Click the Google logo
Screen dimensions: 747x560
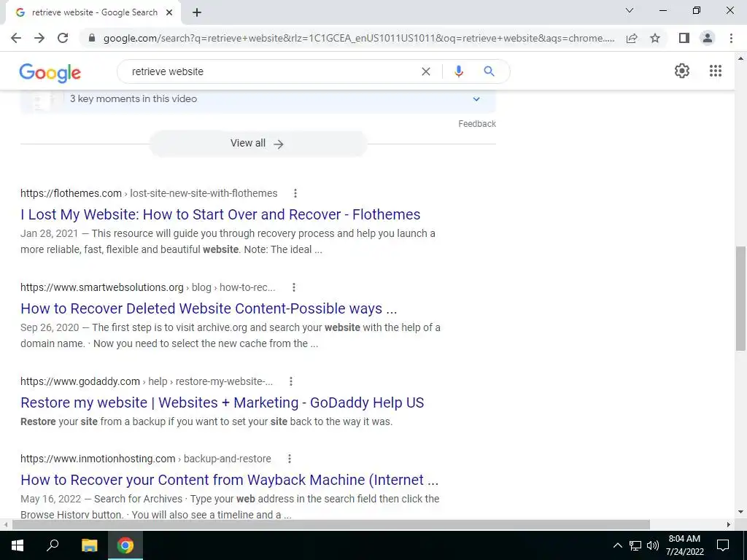(50, 72)
